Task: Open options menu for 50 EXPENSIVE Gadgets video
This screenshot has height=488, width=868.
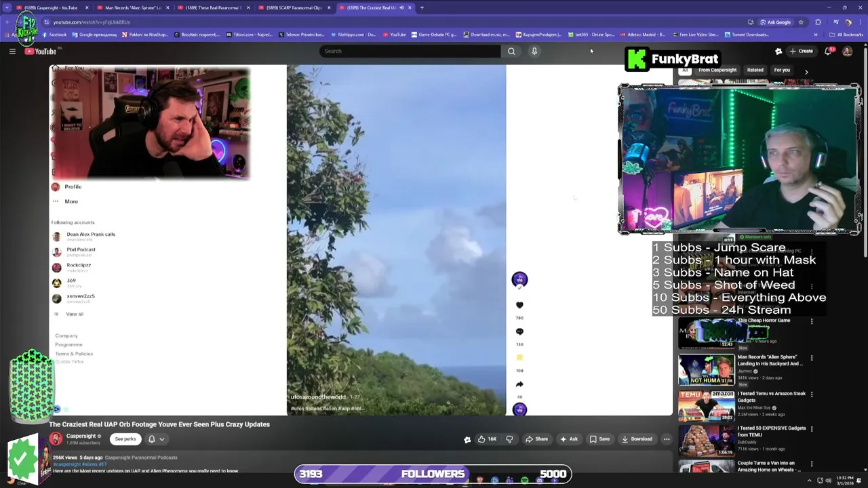Action: coord(812,429)
